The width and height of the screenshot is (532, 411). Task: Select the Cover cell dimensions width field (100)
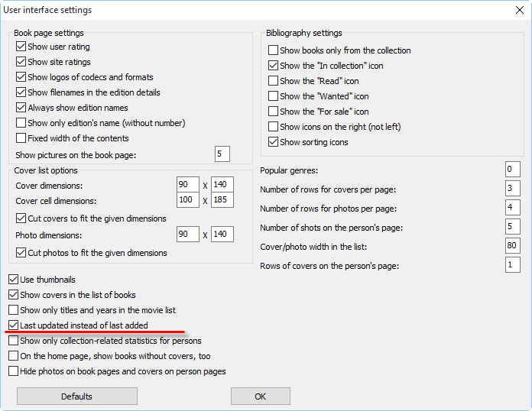(188, 199)
